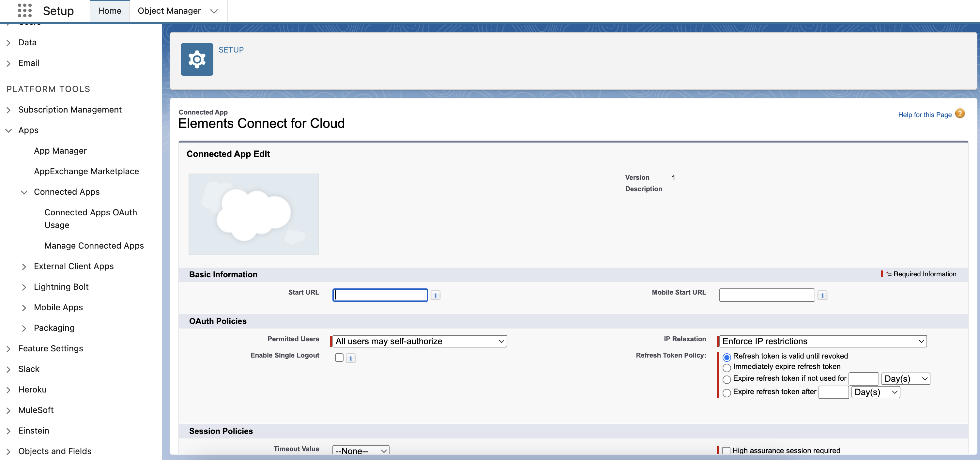Open the Object Manager tab dropdown arrow
980x460 pixels.
(x=214, y=11)
